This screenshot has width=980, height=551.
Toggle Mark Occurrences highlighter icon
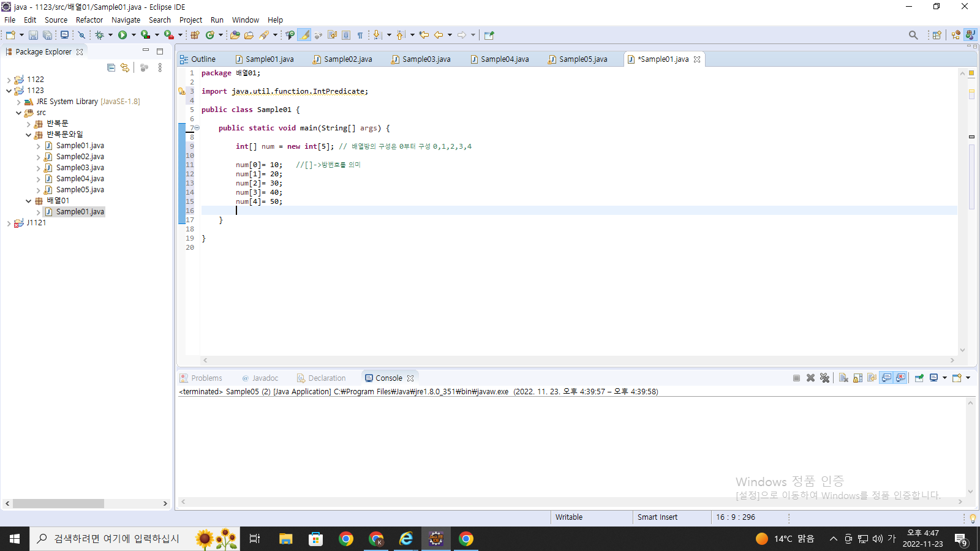304,35
